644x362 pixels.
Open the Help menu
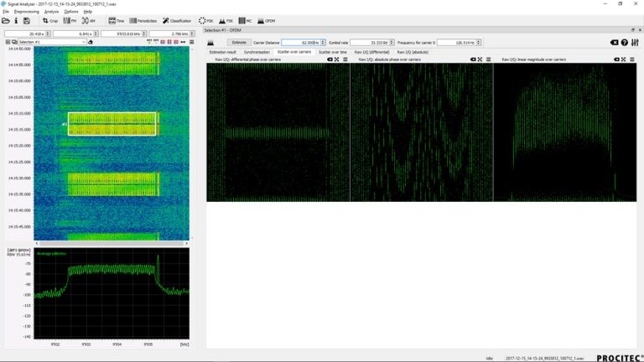(87, 12)
